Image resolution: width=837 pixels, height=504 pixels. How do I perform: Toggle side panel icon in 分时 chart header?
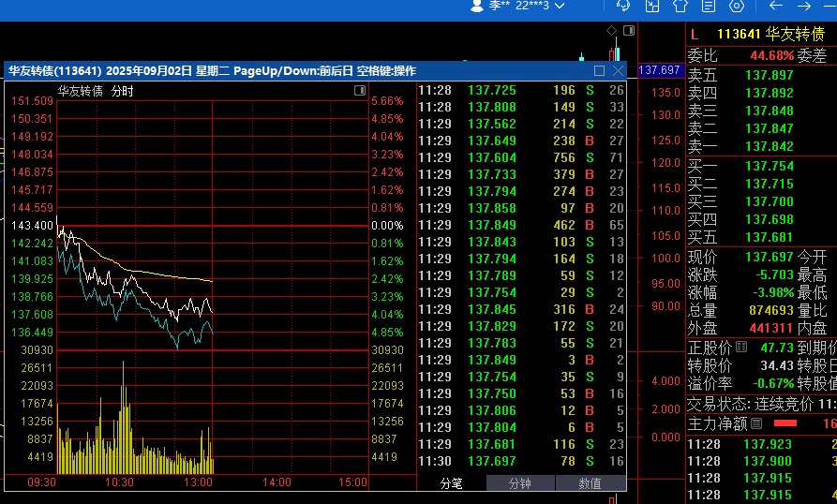[359, 91]
